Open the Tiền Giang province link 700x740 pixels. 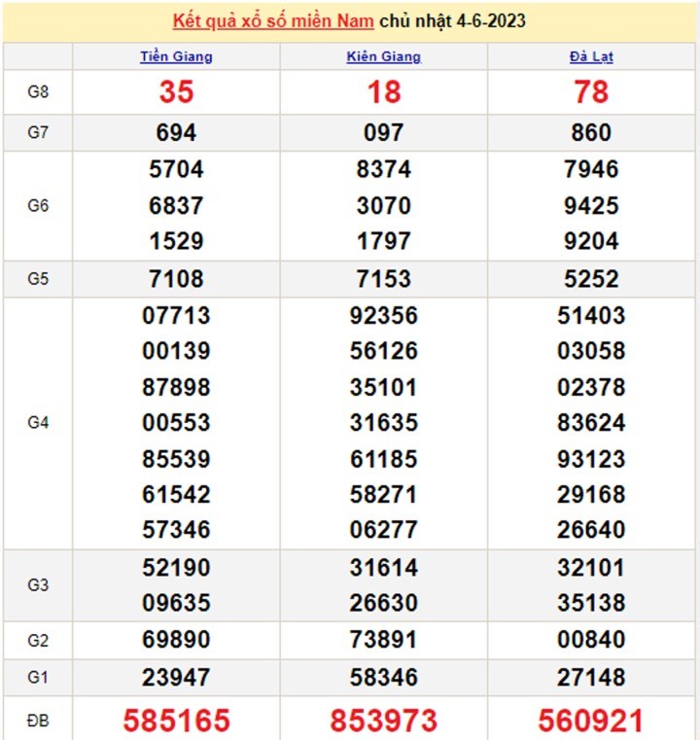coord(176,56)
